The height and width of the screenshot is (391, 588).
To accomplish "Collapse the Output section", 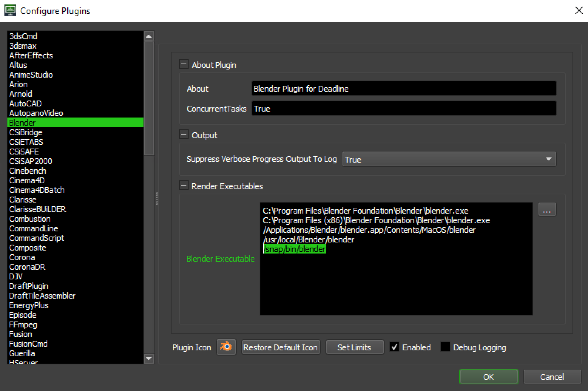I will 183,135.
